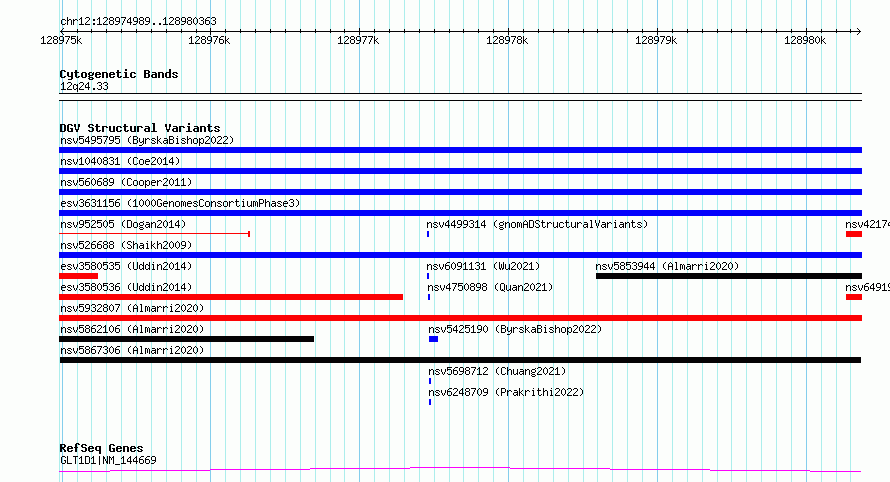Viewport: 890px width, 482px height.
Task: Click the blue bar under nsv5495795
Action: pyautogui.click(x=460, y=150)
